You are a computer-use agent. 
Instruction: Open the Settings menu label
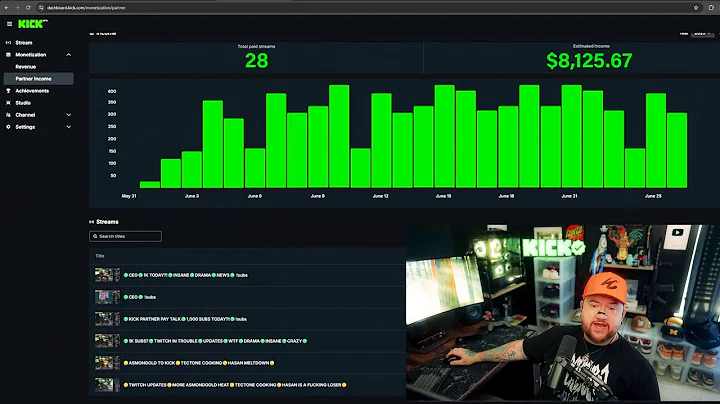click(25, 127)
